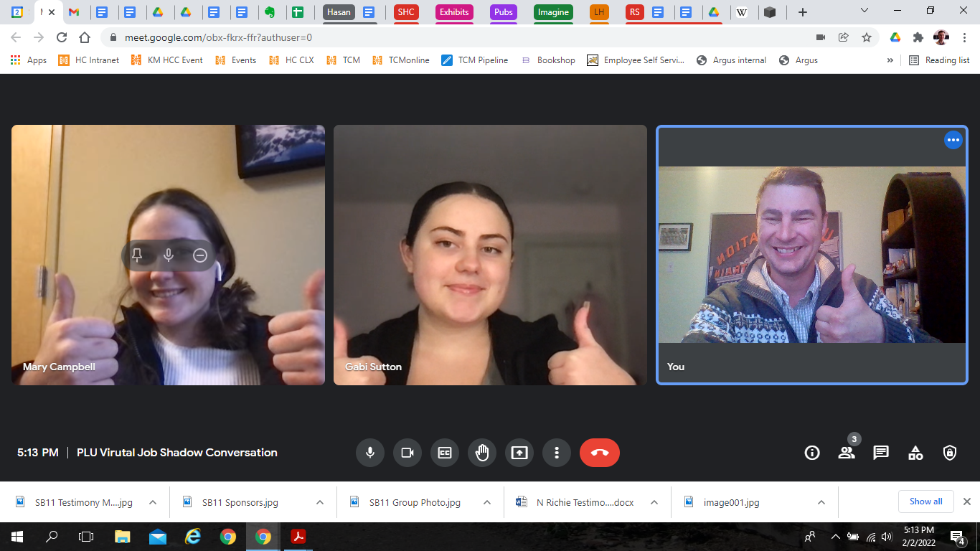980x551 pixels.
Task: Open host controls lock-shield icon
Action: tap(950, 453)
